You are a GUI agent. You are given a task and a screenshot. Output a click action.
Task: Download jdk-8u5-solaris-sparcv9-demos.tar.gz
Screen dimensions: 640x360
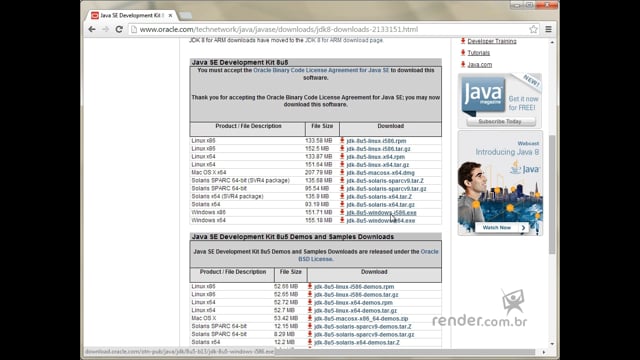[364, 335]
